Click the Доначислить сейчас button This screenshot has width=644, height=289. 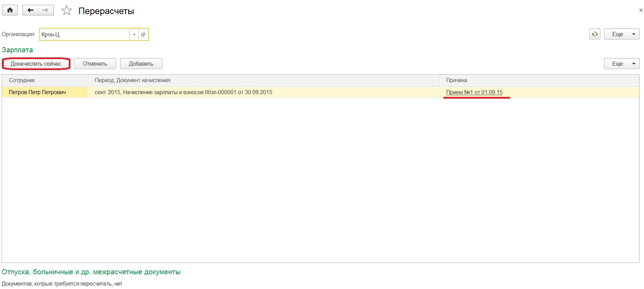tap(36, 64)
